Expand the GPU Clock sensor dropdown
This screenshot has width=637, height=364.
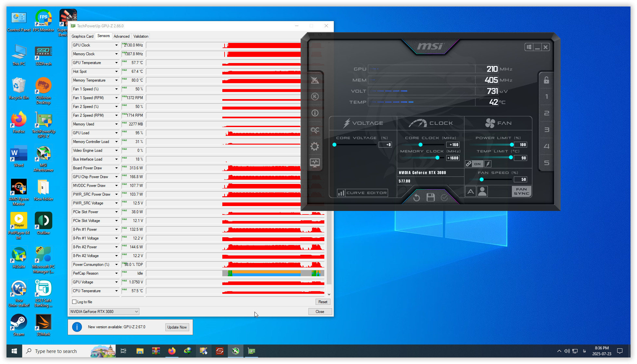pos(116,45)
